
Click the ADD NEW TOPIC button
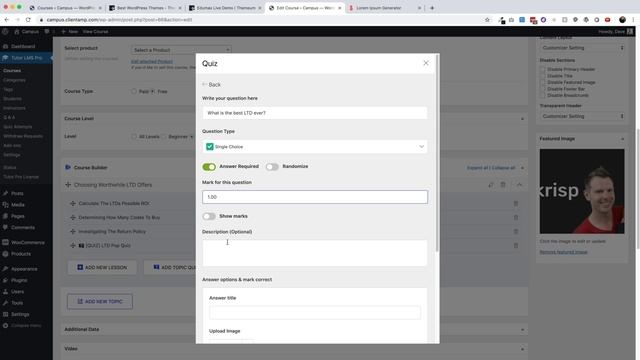(x=100, y=301)
